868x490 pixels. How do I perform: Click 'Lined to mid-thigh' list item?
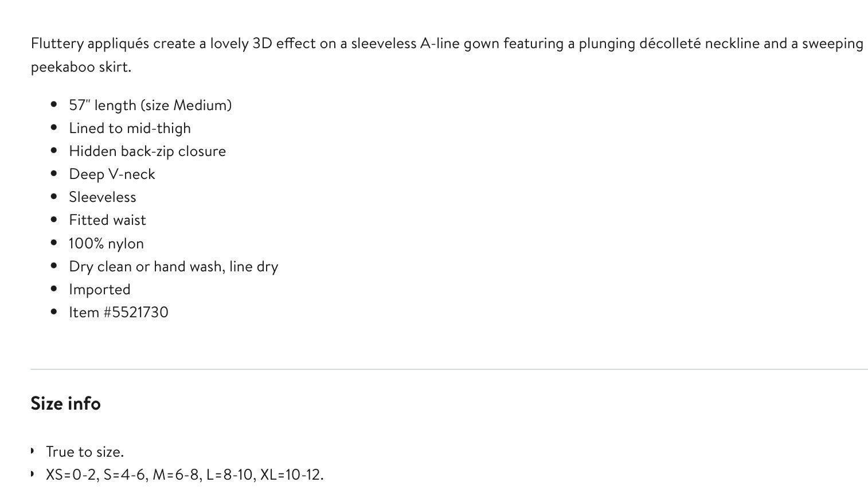click(x=130, y=128)
